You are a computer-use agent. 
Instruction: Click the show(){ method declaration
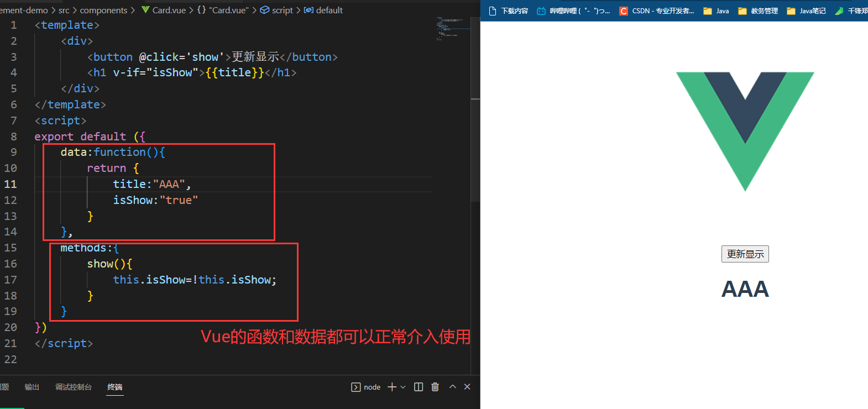click(109, 264)
